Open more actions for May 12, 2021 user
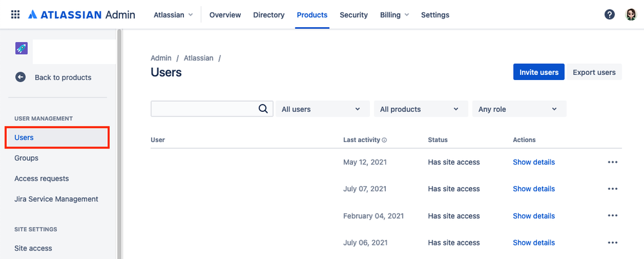 612,162
